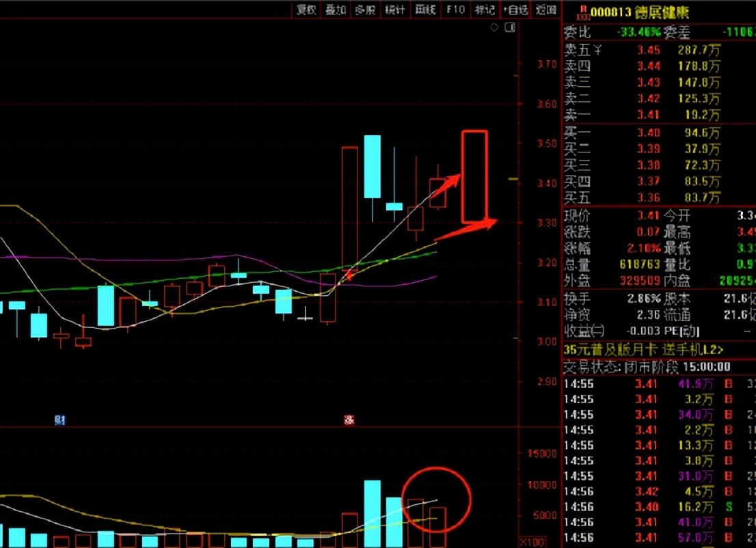Screen dimensions: 756x548
Task: Select the 买二 row priced 3.39
Action: click(659, 149)
